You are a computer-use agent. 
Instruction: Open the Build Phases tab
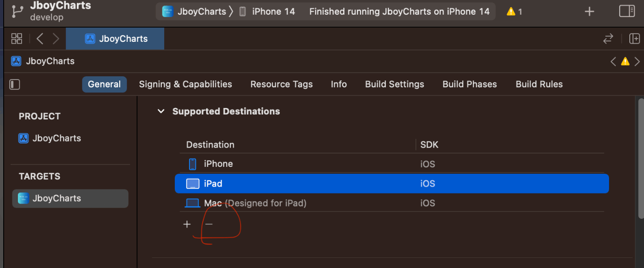click(470, 84)
